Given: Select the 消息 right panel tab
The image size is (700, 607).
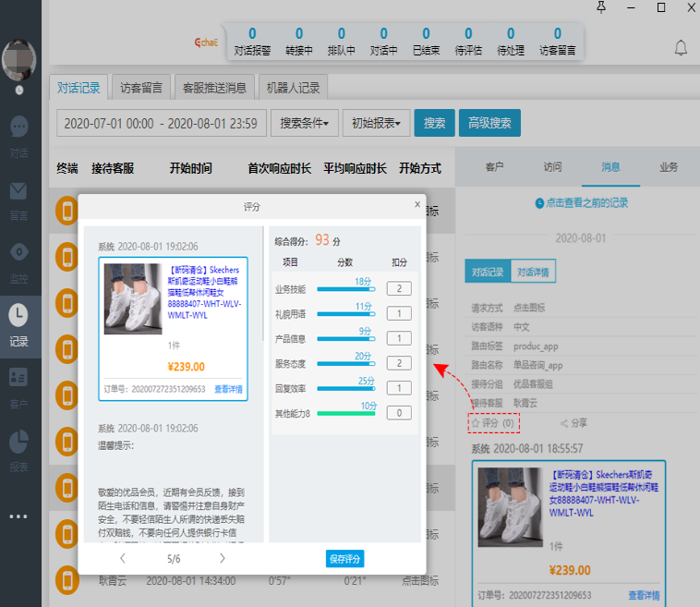Looking at the screenshot, I should click(610, 167).
